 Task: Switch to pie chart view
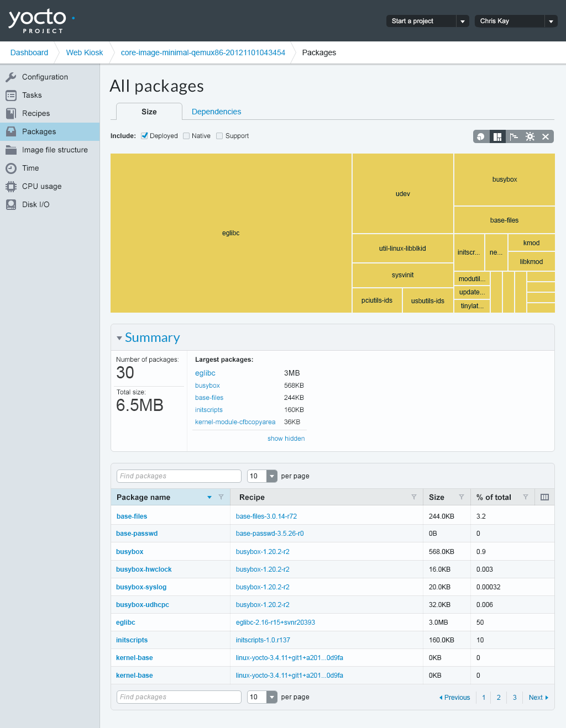coord(481,136)
